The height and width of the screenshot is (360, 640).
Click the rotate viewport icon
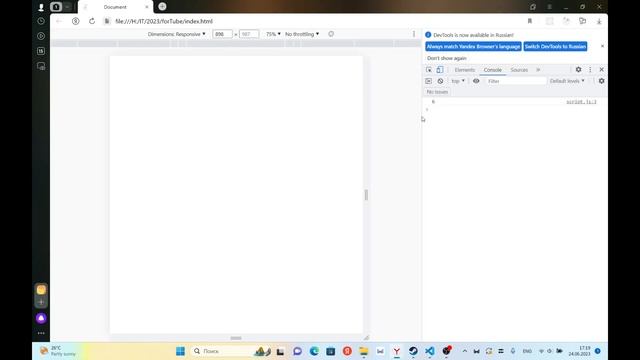point(331,34)
